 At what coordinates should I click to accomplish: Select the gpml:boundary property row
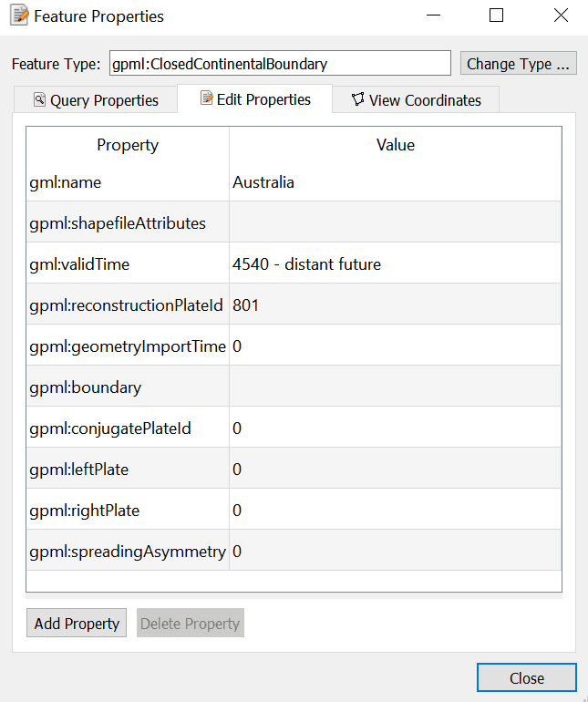(128, 387)
